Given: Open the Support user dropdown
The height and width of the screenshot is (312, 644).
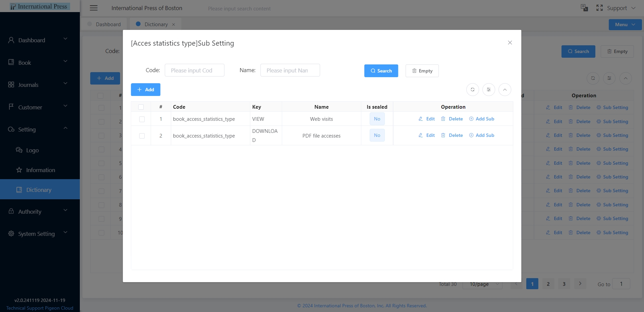Looking at the screenshot, I should [x=621, y=8].
